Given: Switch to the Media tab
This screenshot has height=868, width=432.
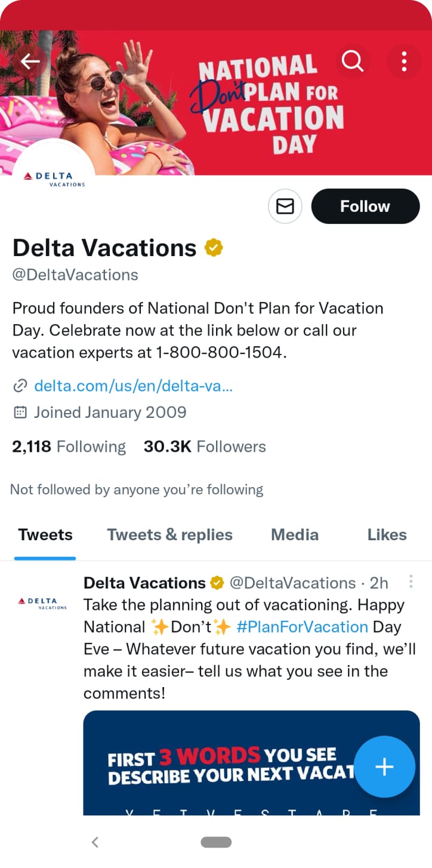Looking at the screenshot, I should point(294,535).
